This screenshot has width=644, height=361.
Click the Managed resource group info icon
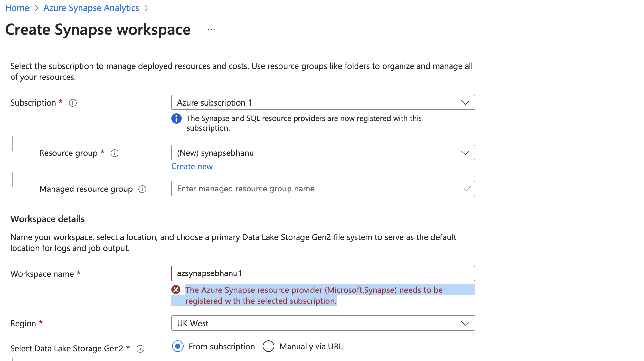click(142, 189)
